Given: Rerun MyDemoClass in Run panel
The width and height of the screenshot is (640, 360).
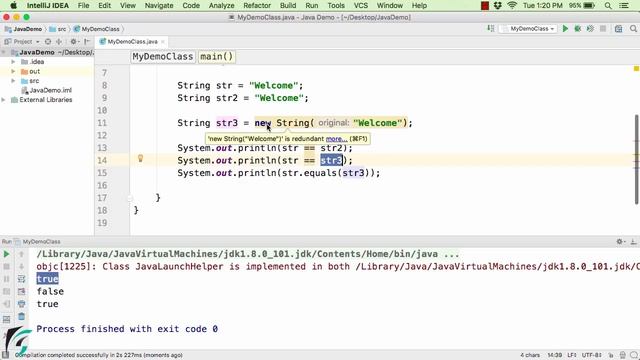Looking at the screenshot, I should click(x=7, y=254).
